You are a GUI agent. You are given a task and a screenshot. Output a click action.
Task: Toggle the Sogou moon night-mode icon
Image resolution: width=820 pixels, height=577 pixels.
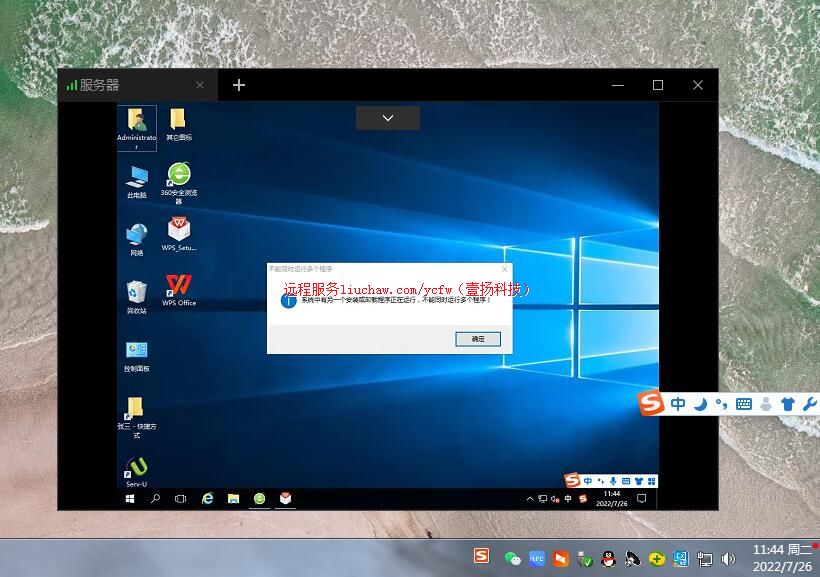coord(701,404)
